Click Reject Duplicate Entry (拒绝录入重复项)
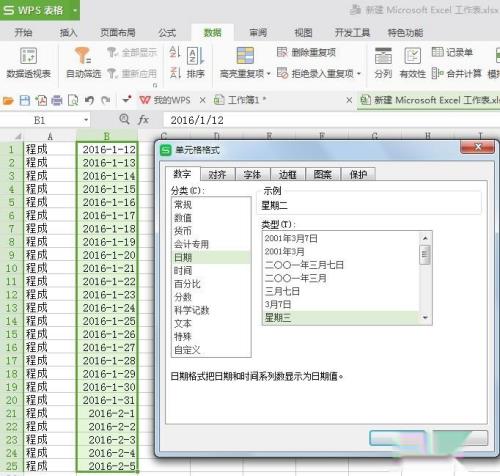 315,73
